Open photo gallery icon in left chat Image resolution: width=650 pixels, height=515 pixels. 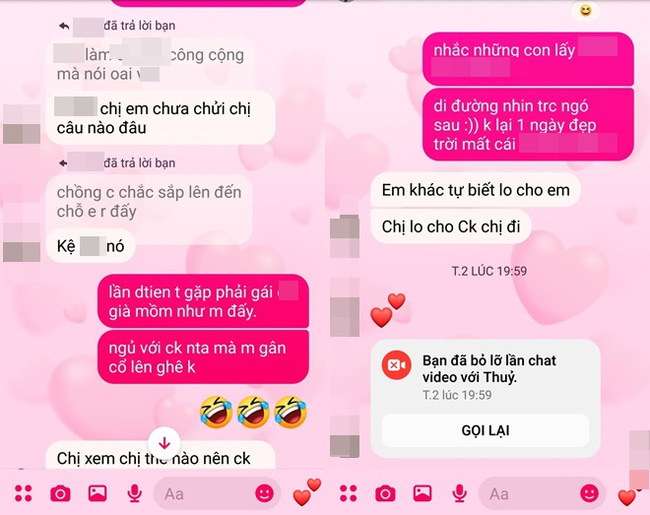tap(97, 493)
